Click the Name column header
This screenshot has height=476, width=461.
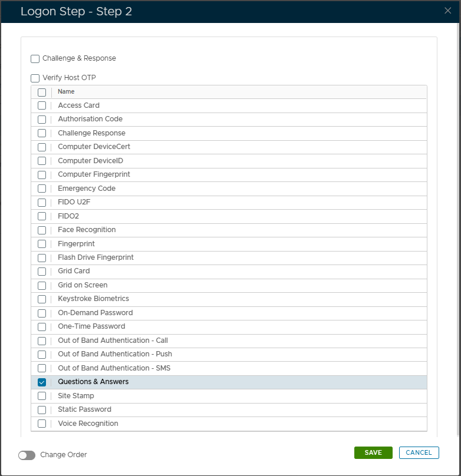(66, 92)
